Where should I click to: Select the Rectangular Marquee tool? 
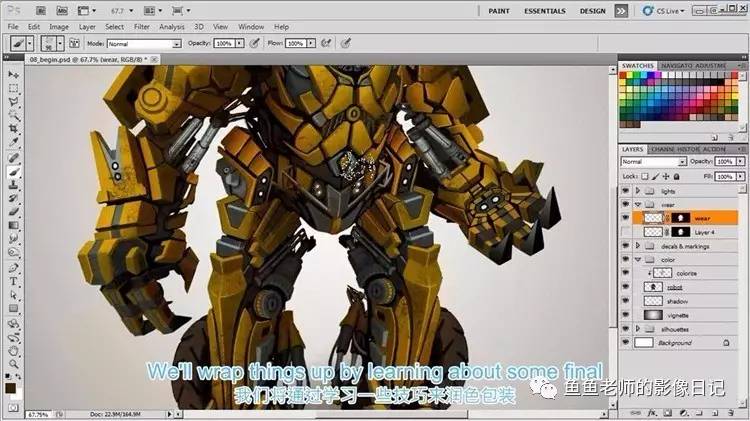coord(13,89)
